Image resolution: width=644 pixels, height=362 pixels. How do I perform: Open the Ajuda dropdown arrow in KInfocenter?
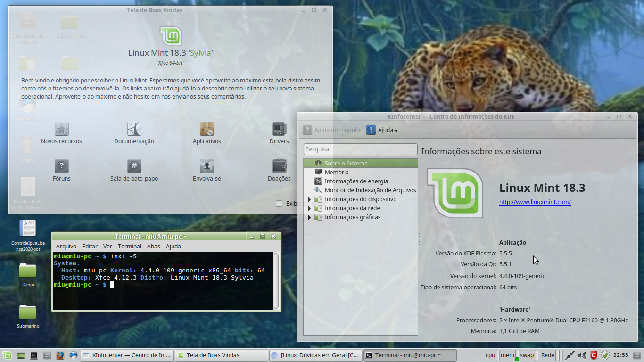(396, 131)
